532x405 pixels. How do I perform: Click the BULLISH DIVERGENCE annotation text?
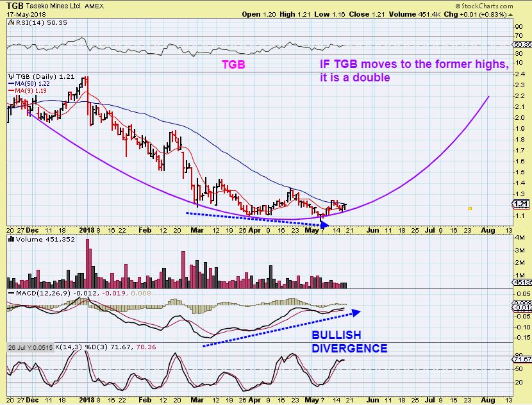349,342
